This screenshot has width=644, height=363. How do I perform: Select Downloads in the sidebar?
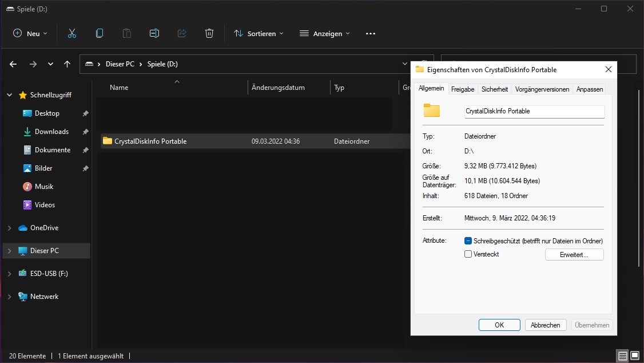[x=51, y=132]
